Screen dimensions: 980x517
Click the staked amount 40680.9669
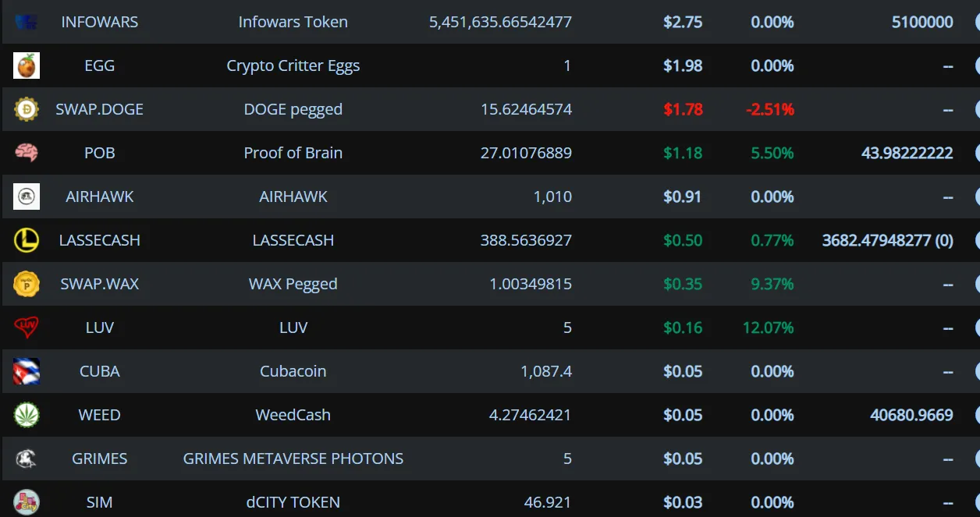tap(911, 415)
